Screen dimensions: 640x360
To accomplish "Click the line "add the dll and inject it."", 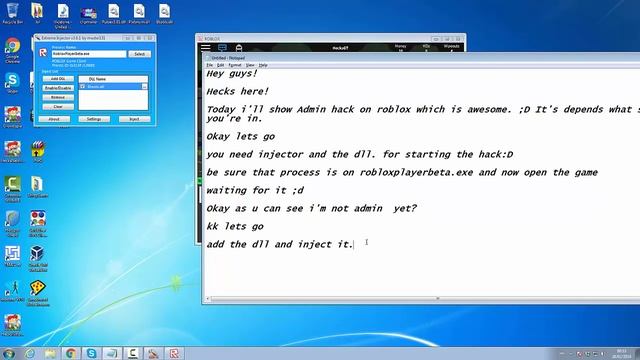I will click(280, 244).
